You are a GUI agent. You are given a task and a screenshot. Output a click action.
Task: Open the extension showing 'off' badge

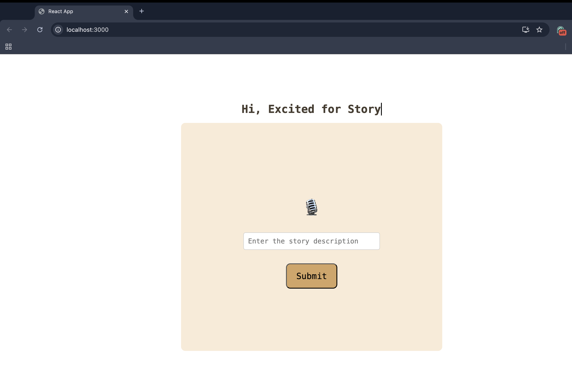pos(561,31)
